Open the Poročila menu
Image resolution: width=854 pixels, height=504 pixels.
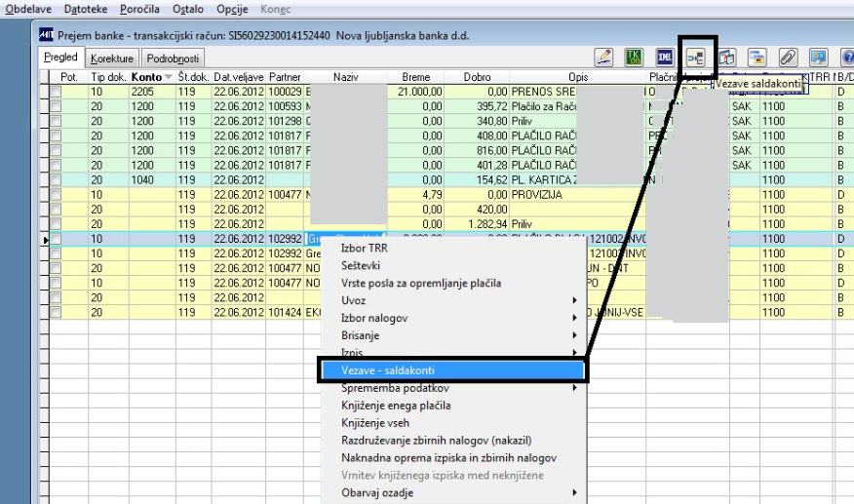(140, 10)
